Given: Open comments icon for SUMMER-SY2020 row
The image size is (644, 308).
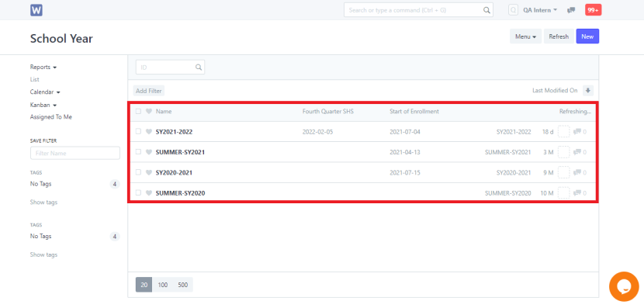Looking at the screenshot, I should point(577,193).
